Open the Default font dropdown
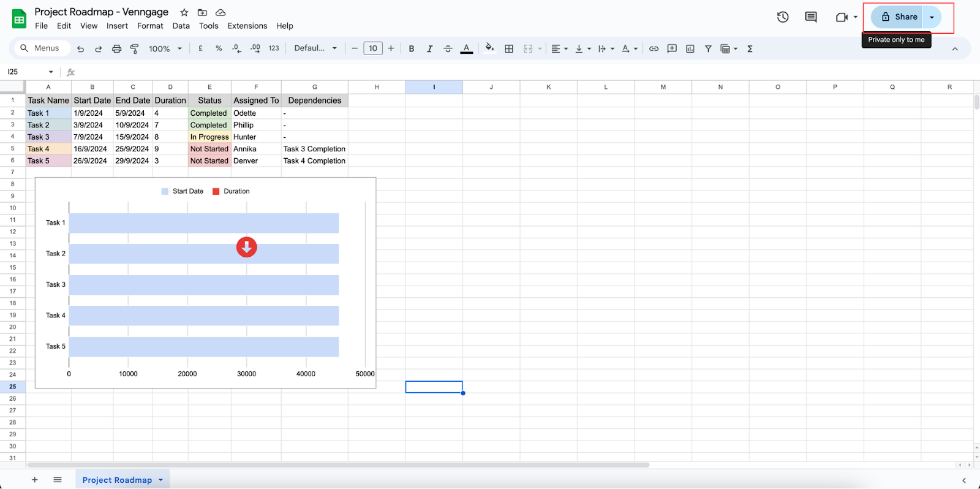 click(x=315, y=48)
